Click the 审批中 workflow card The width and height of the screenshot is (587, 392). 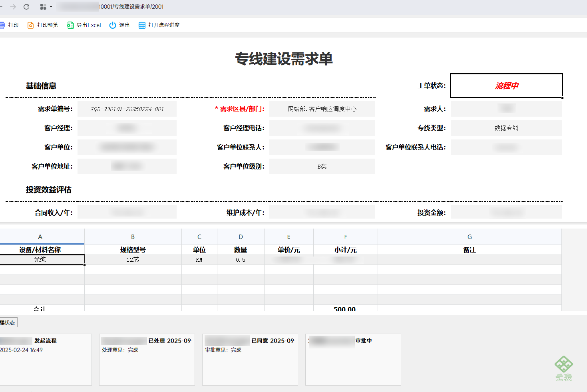click(353, 360)
